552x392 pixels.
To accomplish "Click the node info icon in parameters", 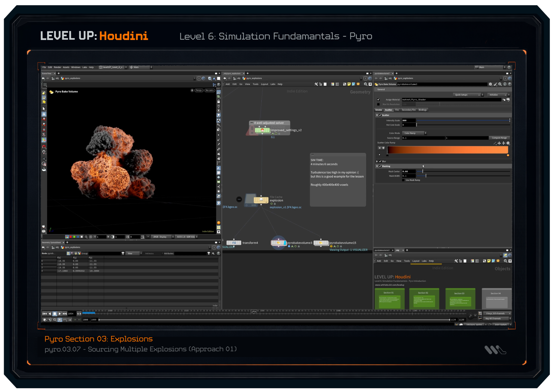I will (x=505, y=84).
